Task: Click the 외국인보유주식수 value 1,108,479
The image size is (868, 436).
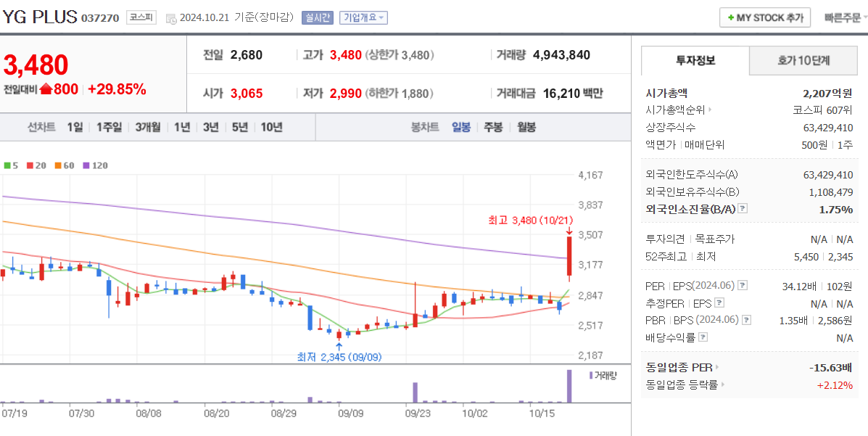Action: [x=830, y=192]
